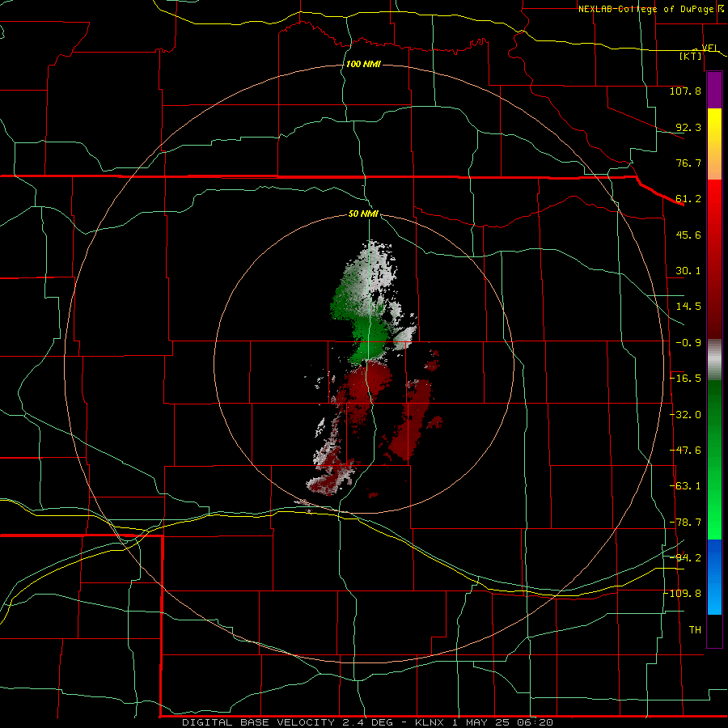The image size is (728, 728).
Task: Click the [KT] units label
Action: [691, 56]
